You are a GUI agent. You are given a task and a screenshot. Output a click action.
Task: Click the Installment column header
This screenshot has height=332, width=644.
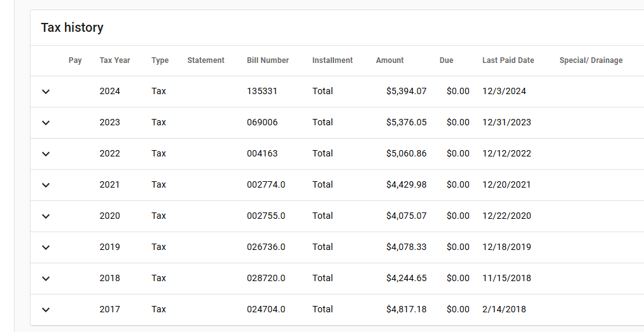click(x=332, y=60)
